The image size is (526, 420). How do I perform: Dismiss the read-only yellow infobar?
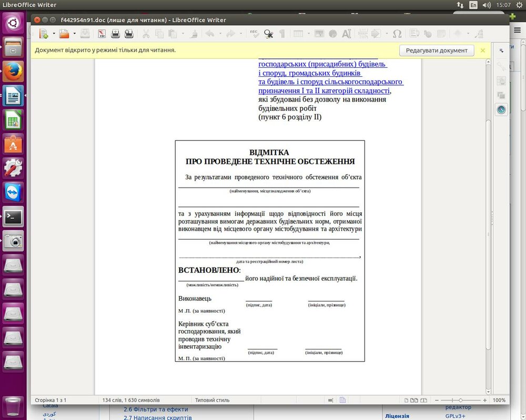(x=483, y=50)
